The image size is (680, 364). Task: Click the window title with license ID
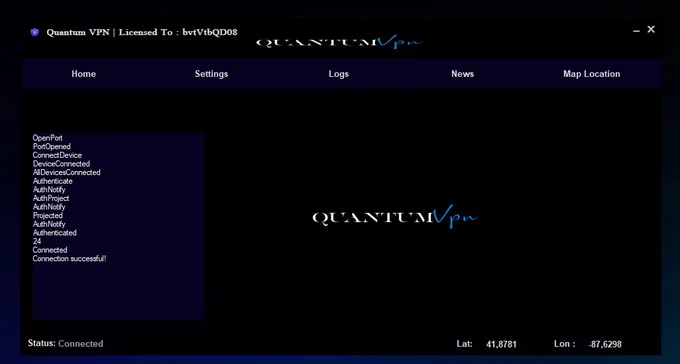click(142, 32)
